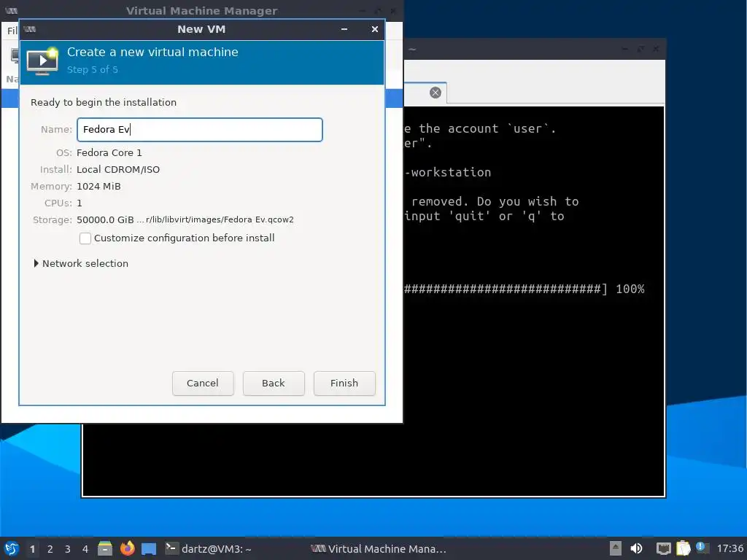747x560 pixels.
Task: Go back with the Back button
Action: (x=274, y=384)
